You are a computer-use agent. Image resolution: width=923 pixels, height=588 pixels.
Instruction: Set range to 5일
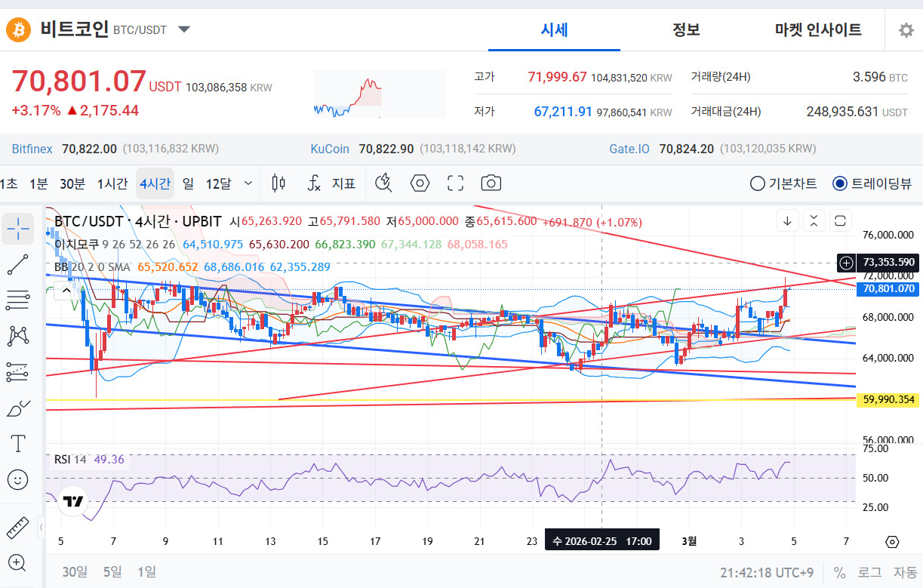click(112, 571)
